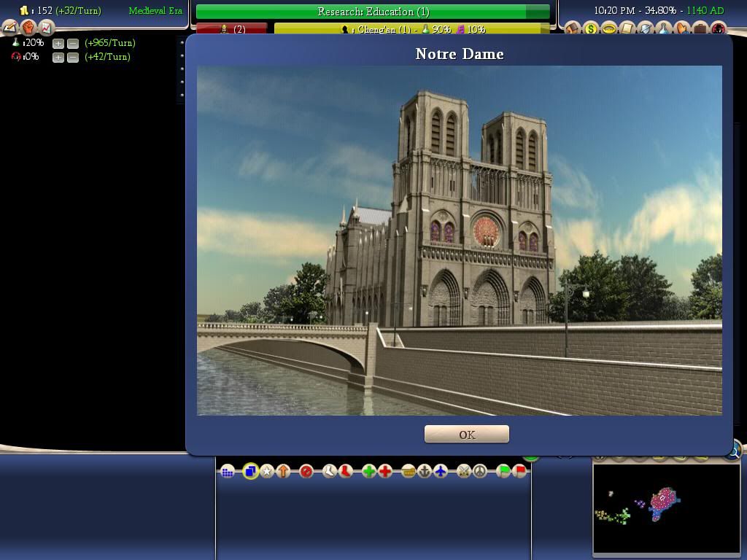Toggle the white star filter icon
The height and width of the screenshot is (560, 747).
click(x=267, y=472)
